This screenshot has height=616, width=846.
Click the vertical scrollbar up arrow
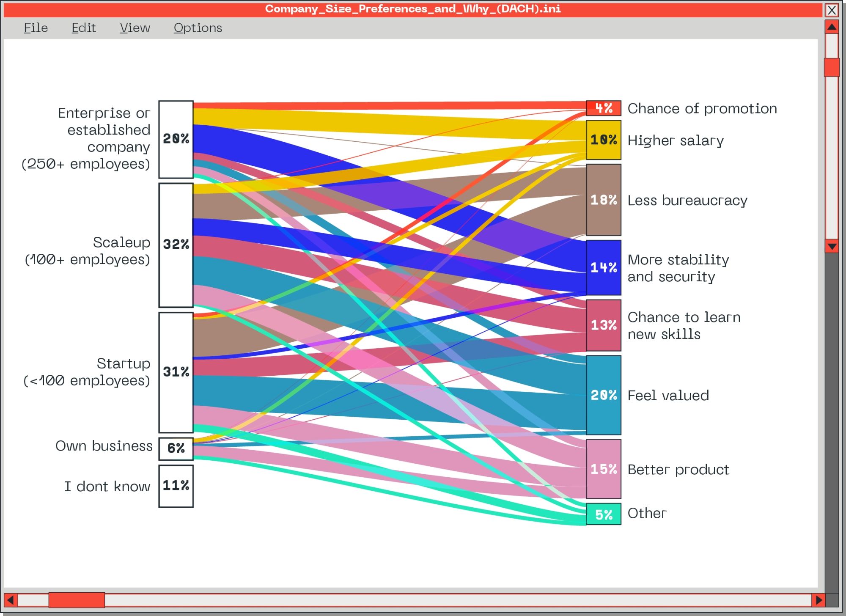pos(832,27)
